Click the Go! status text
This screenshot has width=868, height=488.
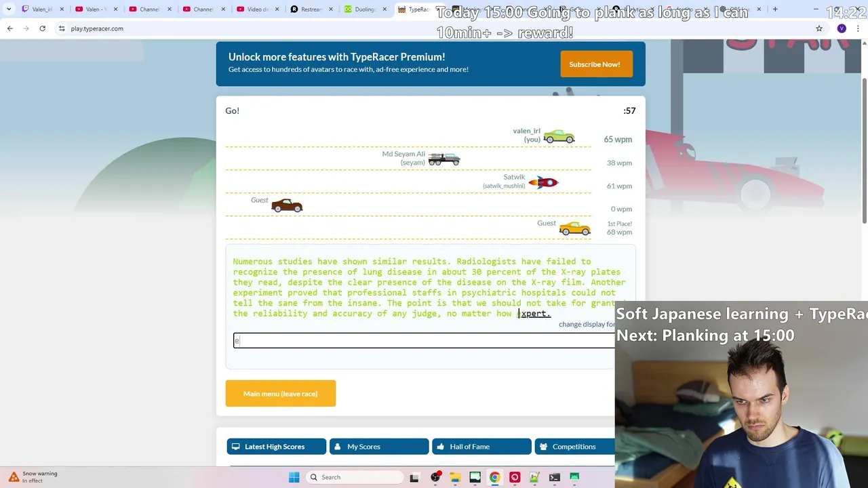tap(233, 110)
